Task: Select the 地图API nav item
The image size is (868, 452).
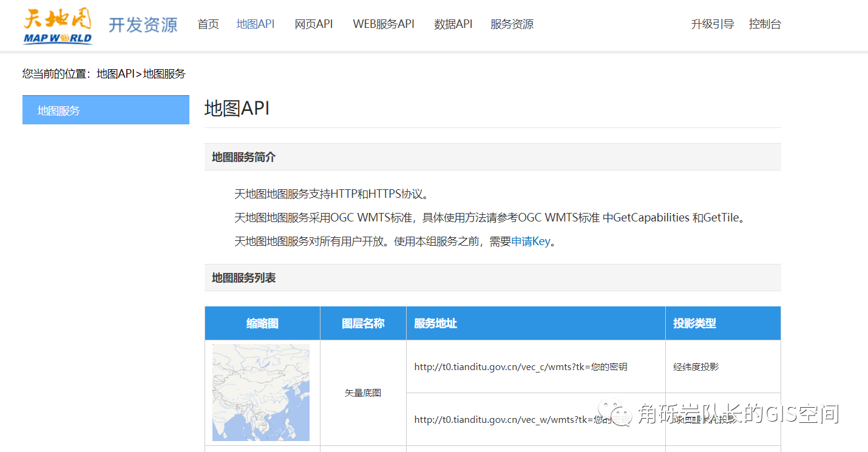Action: (x=256, y=24)
